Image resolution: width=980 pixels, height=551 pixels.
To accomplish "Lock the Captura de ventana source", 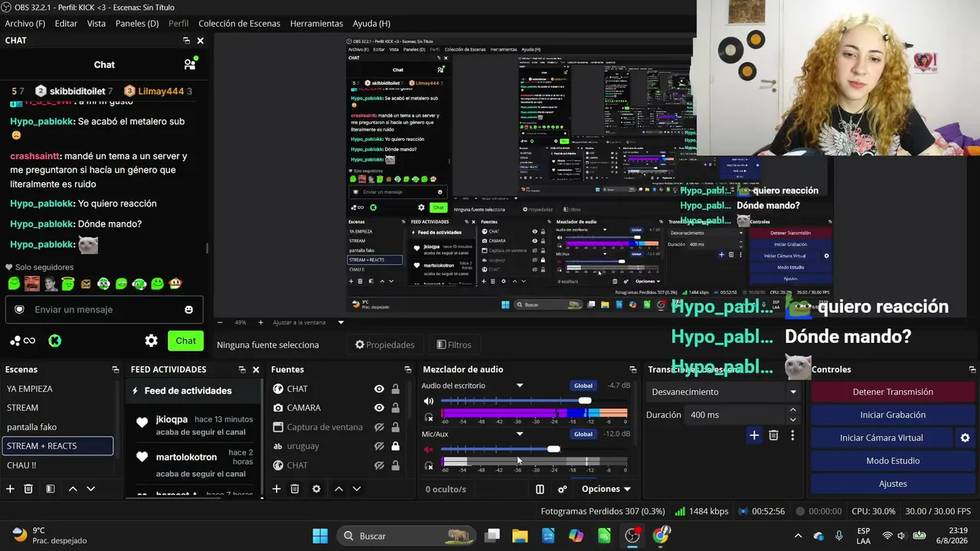I will click(395, 427).
